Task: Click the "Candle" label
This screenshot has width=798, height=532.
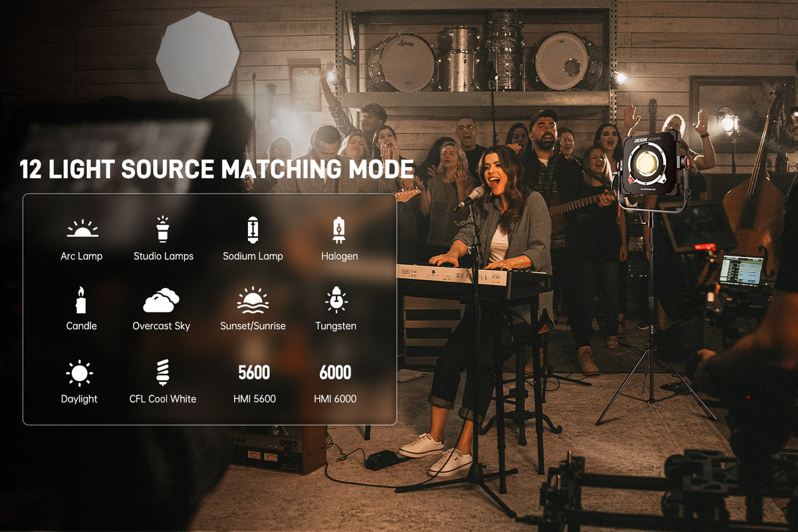Action: (x=81, y=326)
